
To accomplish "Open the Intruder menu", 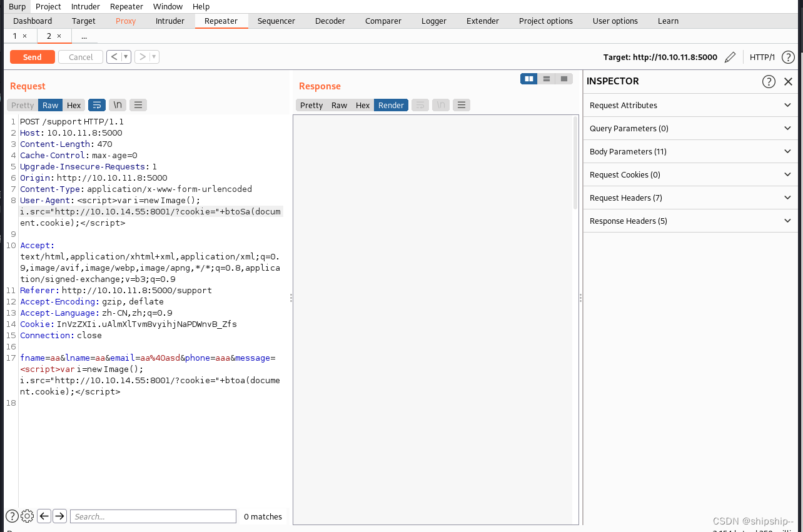I will click(x=86, y=6).
